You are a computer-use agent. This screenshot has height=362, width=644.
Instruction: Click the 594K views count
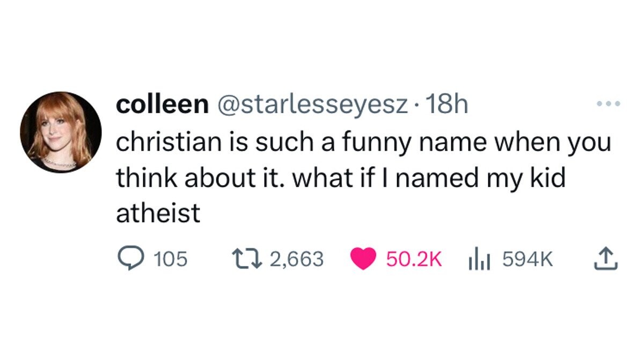pos(527,260)
